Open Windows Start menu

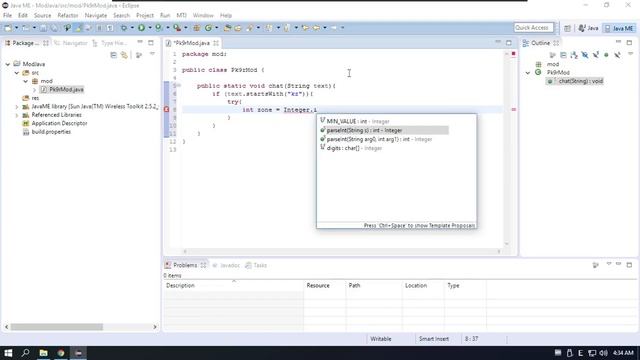click(8, 353)
